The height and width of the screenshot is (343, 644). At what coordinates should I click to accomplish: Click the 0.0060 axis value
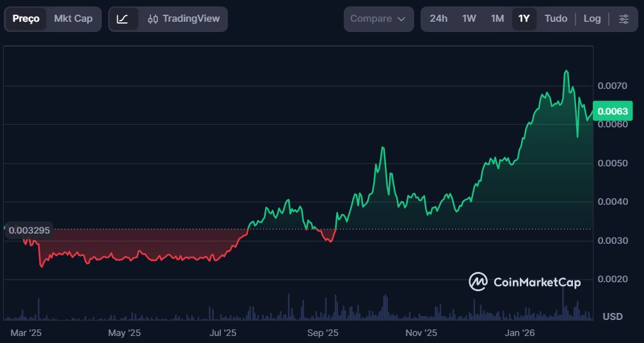[x=613, y=125]
